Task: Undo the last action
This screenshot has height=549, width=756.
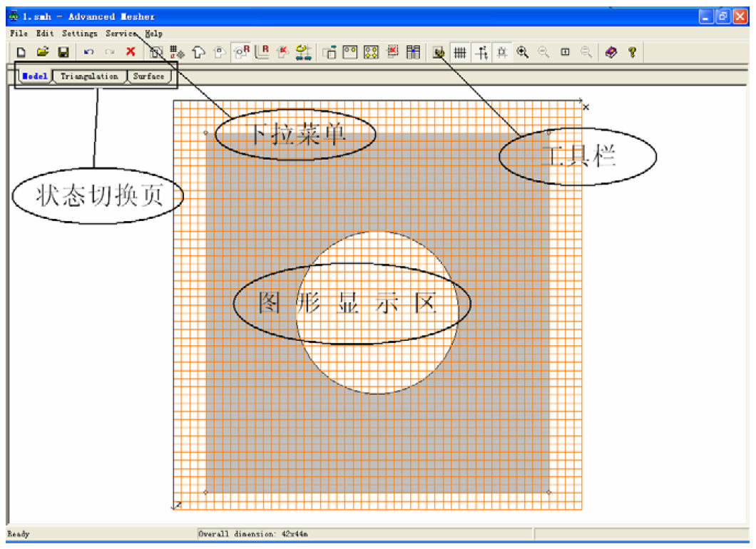Action: tap(88, 52)
